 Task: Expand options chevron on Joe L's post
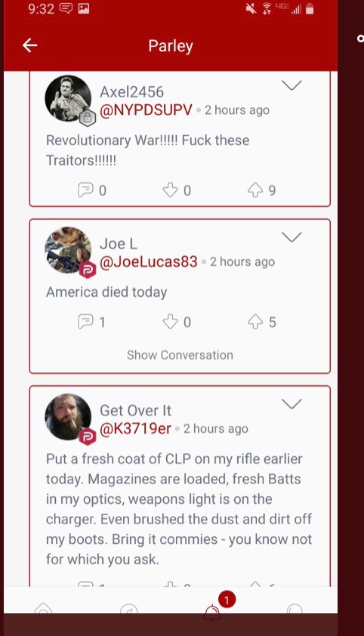coord(292,237)
